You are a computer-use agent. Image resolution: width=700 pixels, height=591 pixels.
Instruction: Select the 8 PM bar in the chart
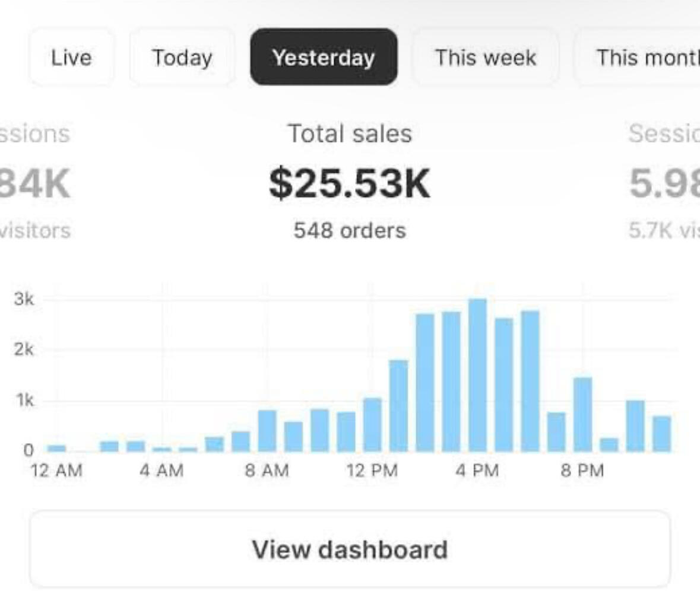(582, 414)
